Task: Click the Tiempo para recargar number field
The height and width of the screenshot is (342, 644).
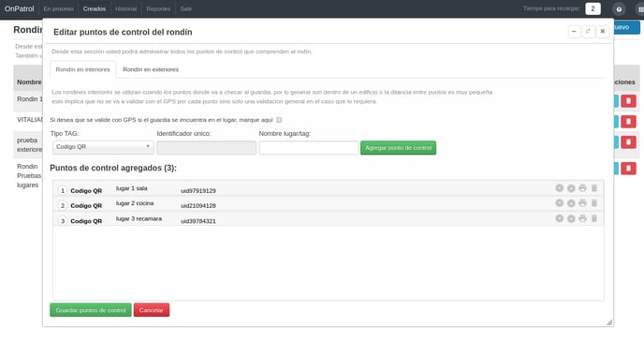Action: (x=593, y=8)
